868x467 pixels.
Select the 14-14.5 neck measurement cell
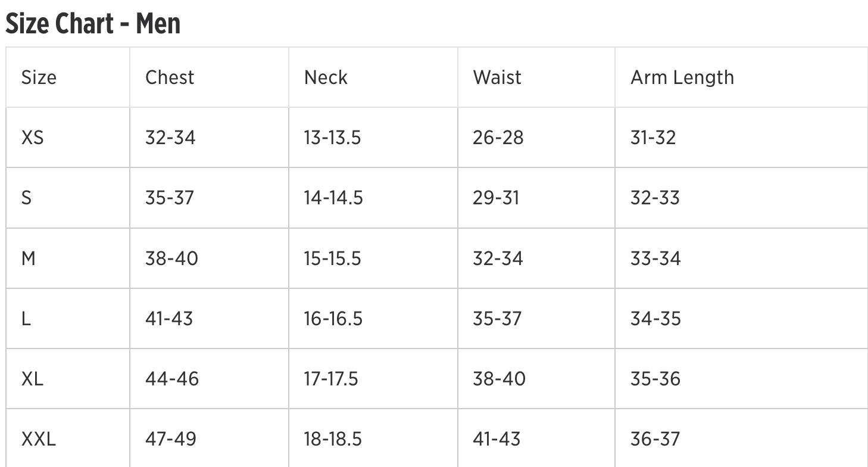click(x=333, y=198)
